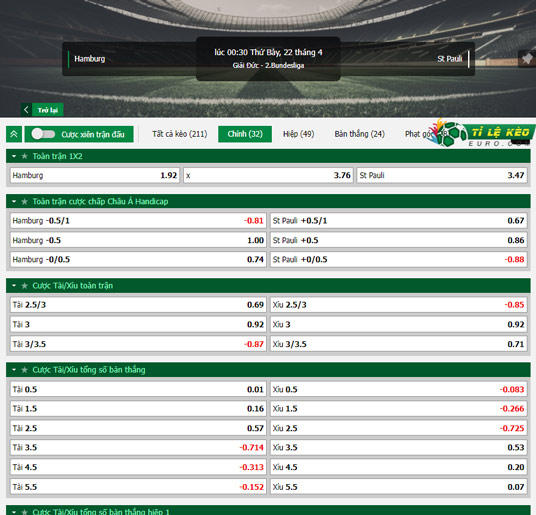Click the back arrow next to Trở lại
This screenshot has width=536, height=515.
click(26, 110)
